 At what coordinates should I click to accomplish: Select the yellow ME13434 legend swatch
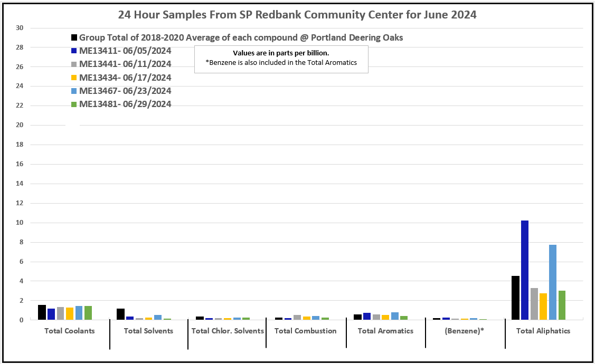(74, 78)
